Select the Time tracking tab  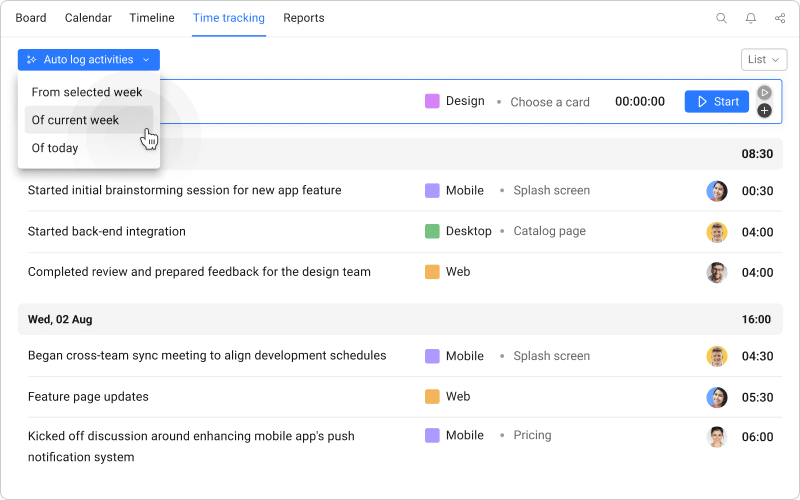point(229,18)
